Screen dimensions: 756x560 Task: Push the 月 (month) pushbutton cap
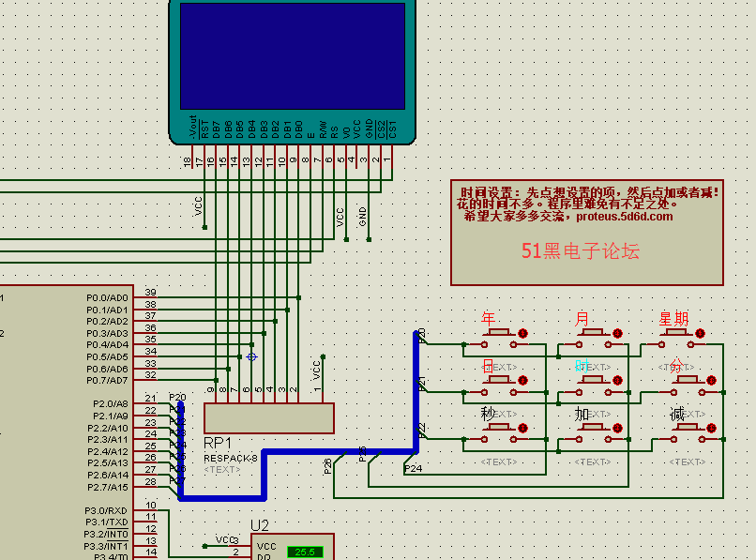pyautogui.click(x=594, y=332)
